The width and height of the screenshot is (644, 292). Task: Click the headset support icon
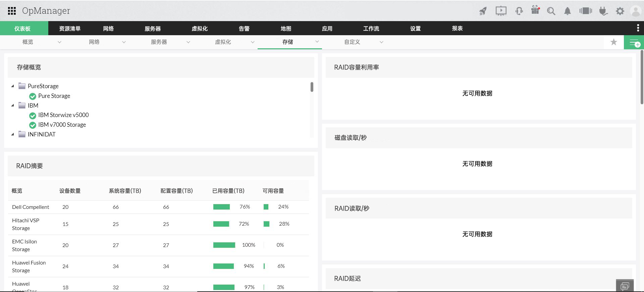click(x=519, y=11)
